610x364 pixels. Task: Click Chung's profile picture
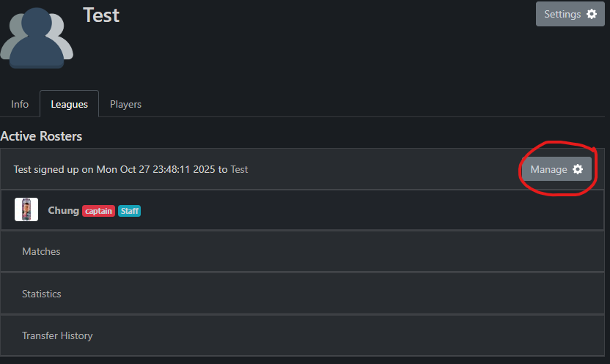[x=26, y=210]
